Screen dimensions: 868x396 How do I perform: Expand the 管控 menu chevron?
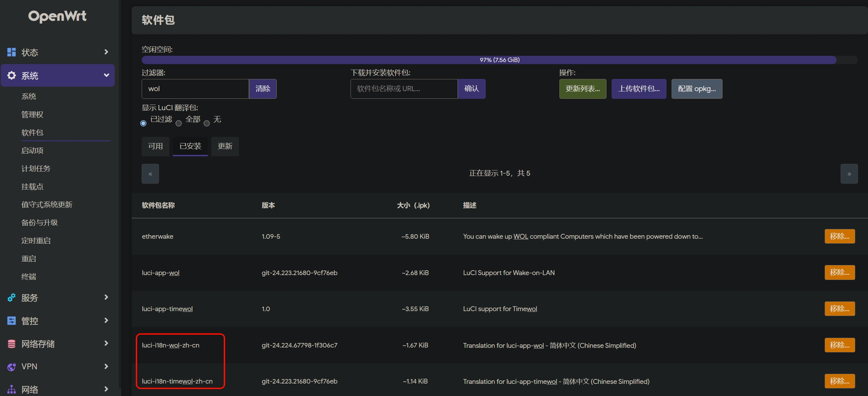point(106,320)
